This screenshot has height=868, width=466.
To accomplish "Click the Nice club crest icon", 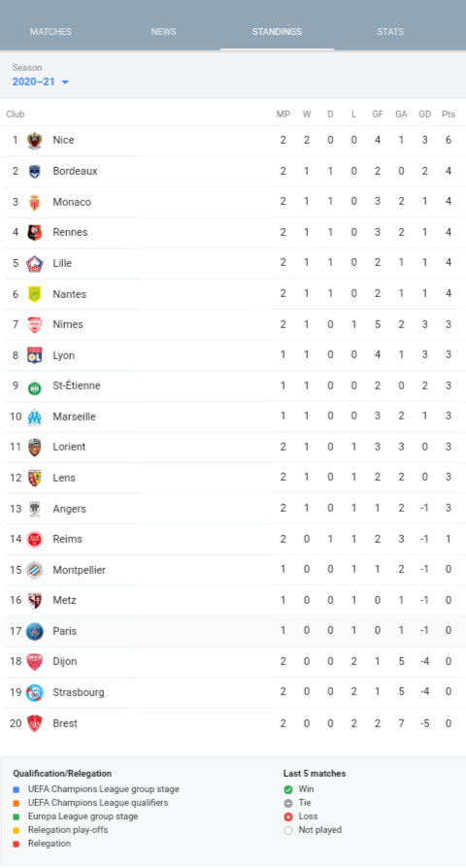I will click(x=34, y=140).
